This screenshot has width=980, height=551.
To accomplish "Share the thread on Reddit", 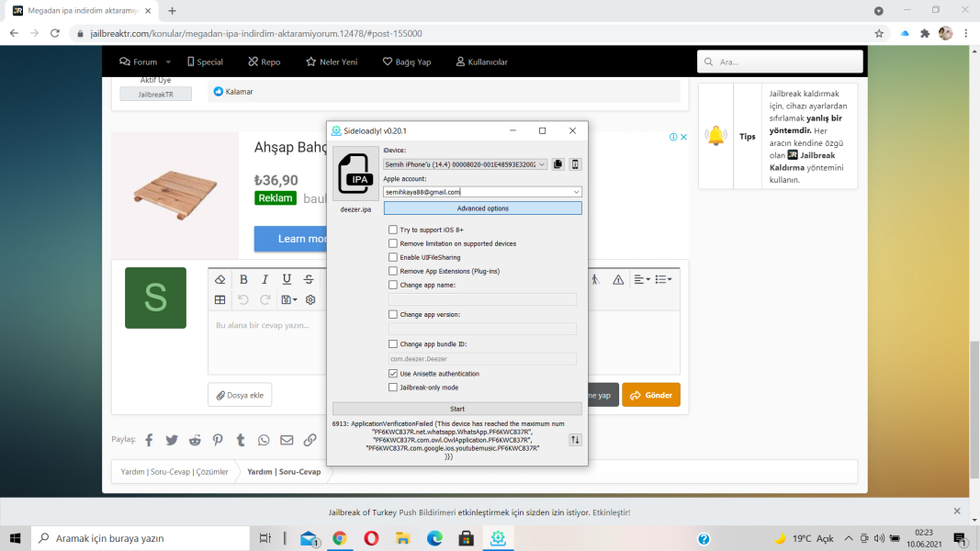I will point(195,440).
